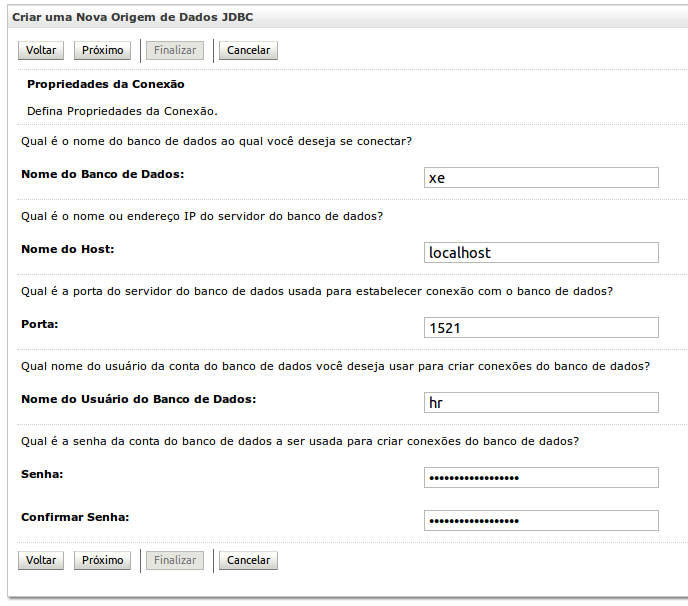Select the Porta input field
Screen dimensions: 688x606
tap(541, 328)
